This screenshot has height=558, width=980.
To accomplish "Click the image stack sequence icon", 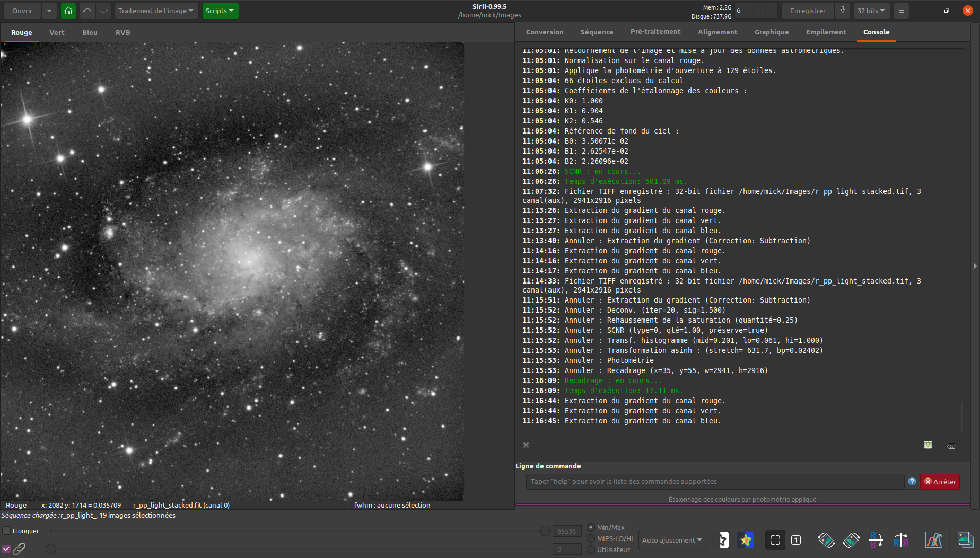I will point(965,540).
